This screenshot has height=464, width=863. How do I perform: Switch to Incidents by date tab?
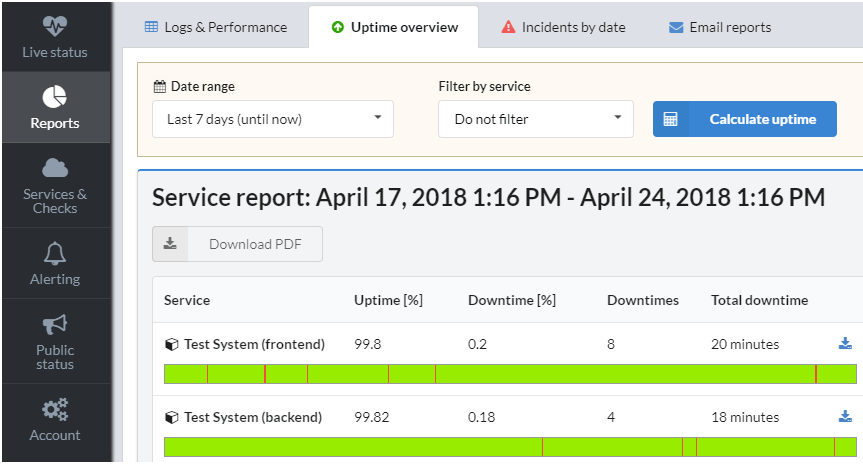click(x=563, y=27)
